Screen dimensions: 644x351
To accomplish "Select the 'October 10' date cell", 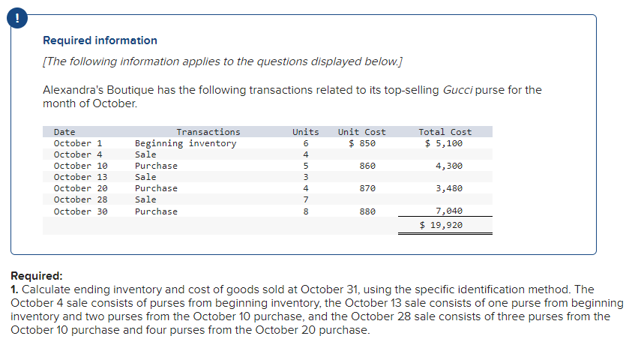I will [80, 166].
